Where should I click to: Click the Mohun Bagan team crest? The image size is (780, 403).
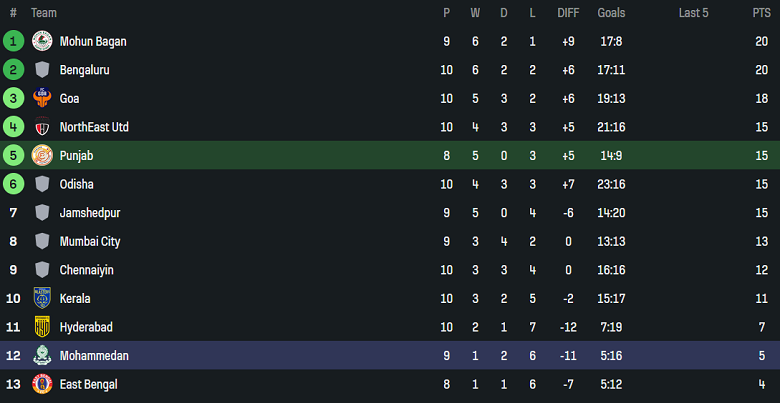coord(42,41)
